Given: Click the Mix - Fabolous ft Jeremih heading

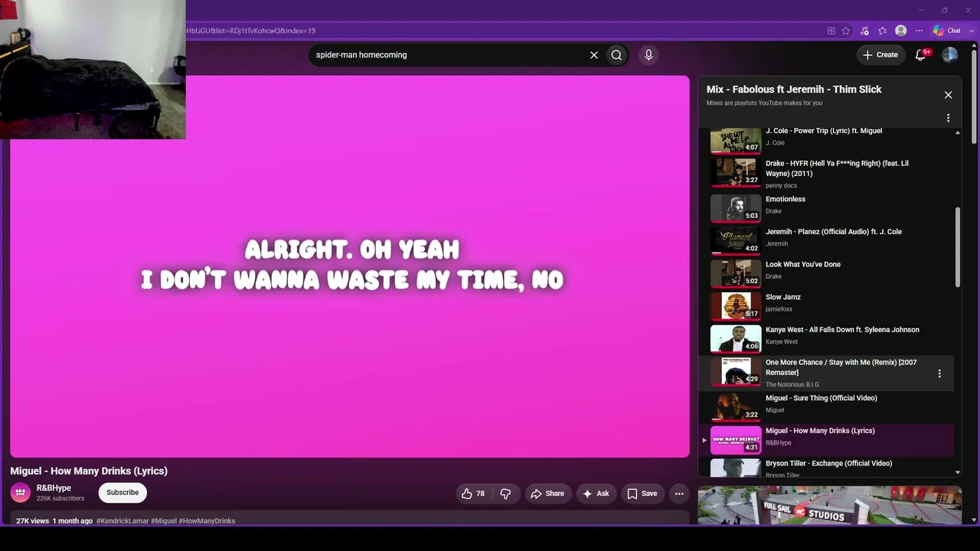Looking at the screenshot, I should [794, 90].
